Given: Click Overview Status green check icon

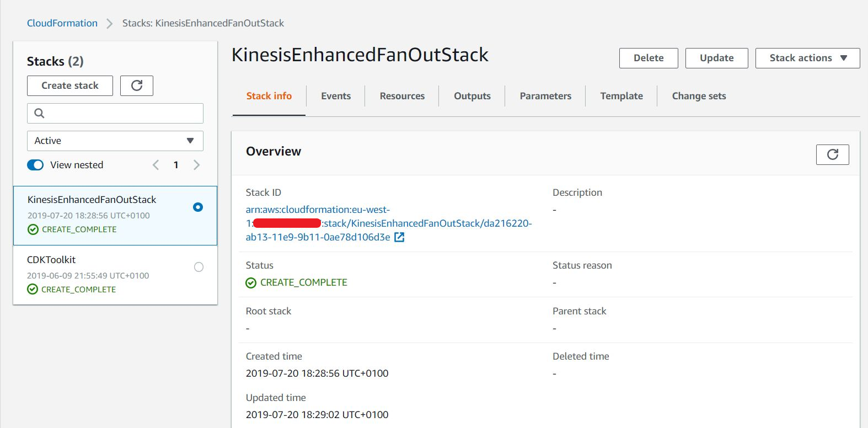Looking at the screenshot, I should click(251, 283).
